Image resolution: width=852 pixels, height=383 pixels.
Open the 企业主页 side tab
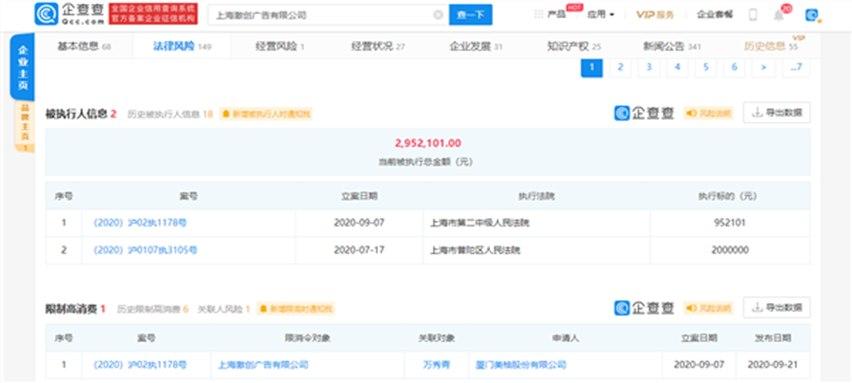click(x=22, y=67)
